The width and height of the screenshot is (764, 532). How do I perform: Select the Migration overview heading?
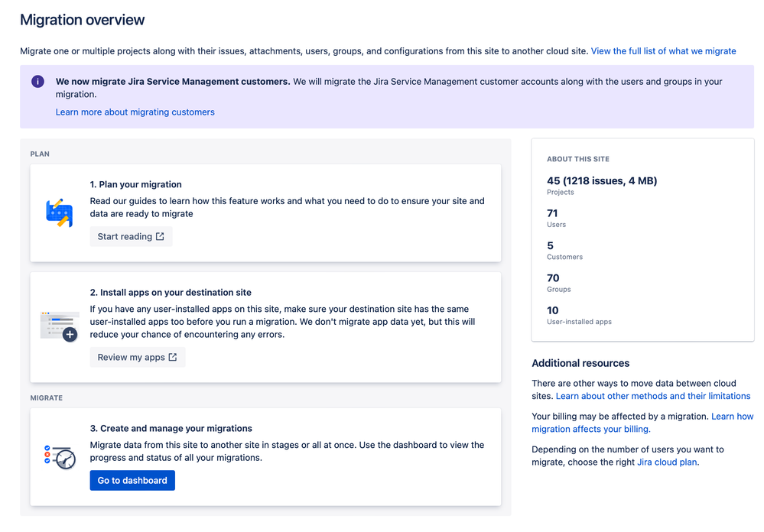pyautogui.click(x=83, y=19)
